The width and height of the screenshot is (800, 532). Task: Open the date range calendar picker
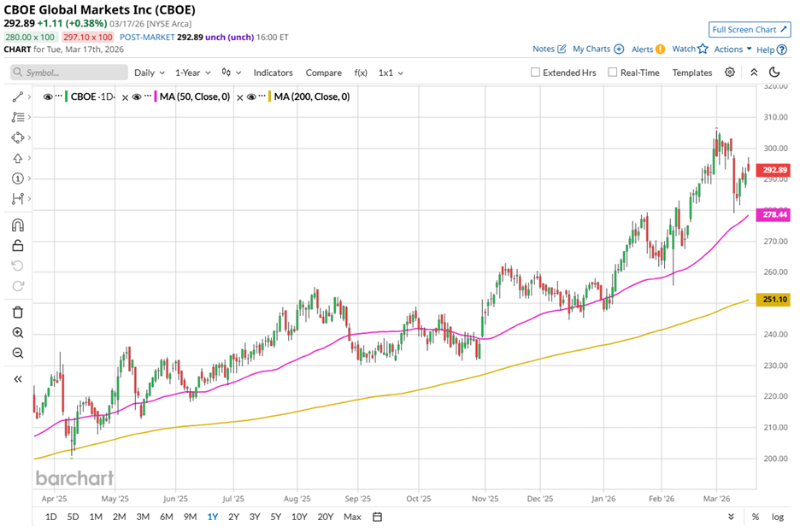click(x=377, y=517)
